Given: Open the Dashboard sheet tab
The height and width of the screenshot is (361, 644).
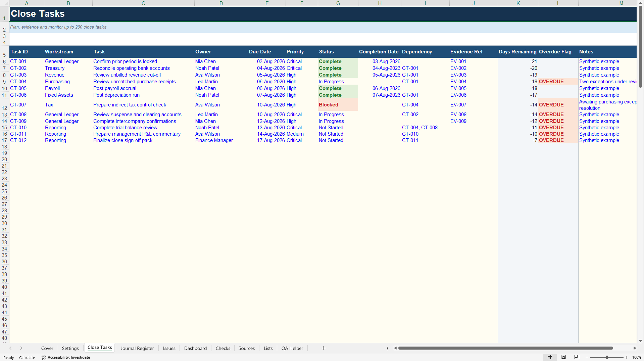Looking at the screenshot, I should [x=195, y=348].
